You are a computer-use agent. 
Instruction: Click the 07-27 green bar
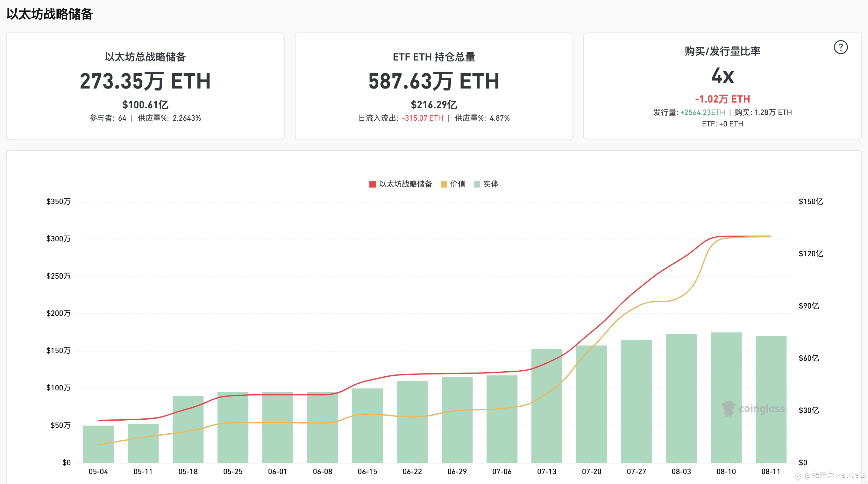coord(636,401)
